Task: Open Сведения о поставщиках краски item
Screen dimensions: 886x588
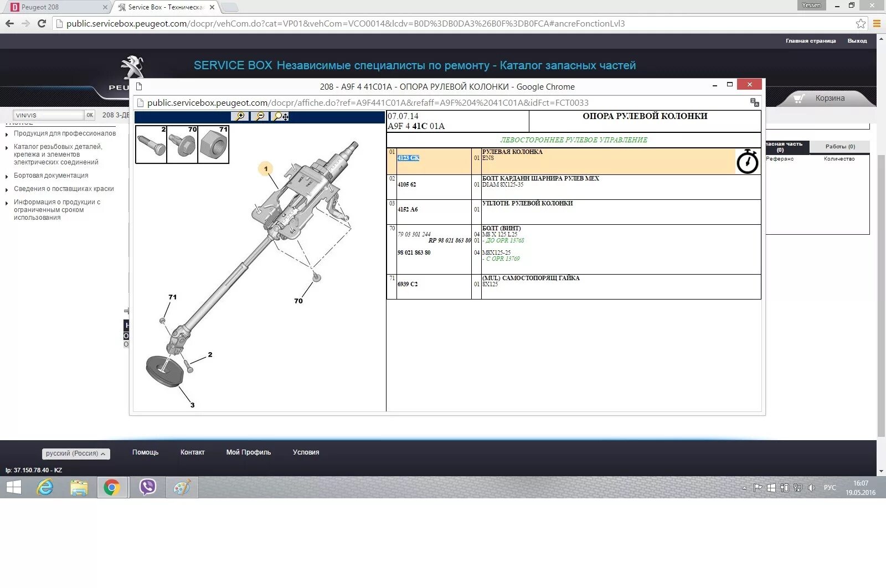Action: click(64, 189)
